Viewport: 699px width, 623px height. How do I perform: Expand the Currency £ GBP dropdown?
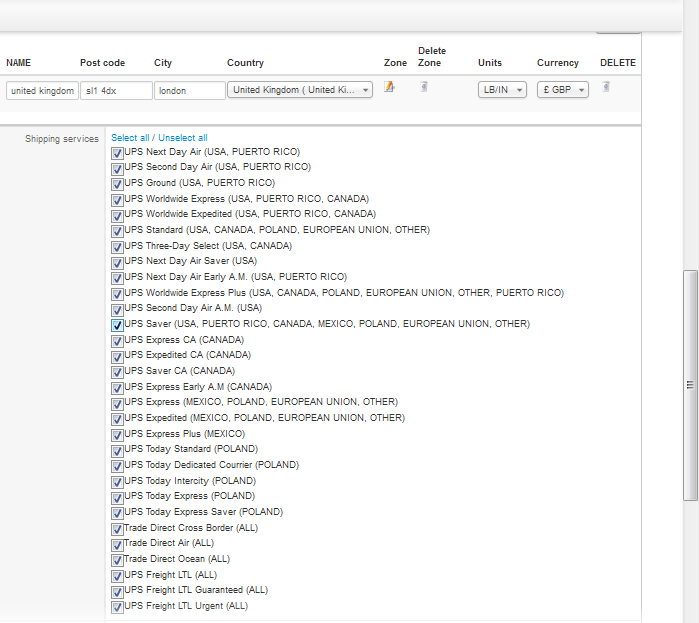(x=563, y=90)
